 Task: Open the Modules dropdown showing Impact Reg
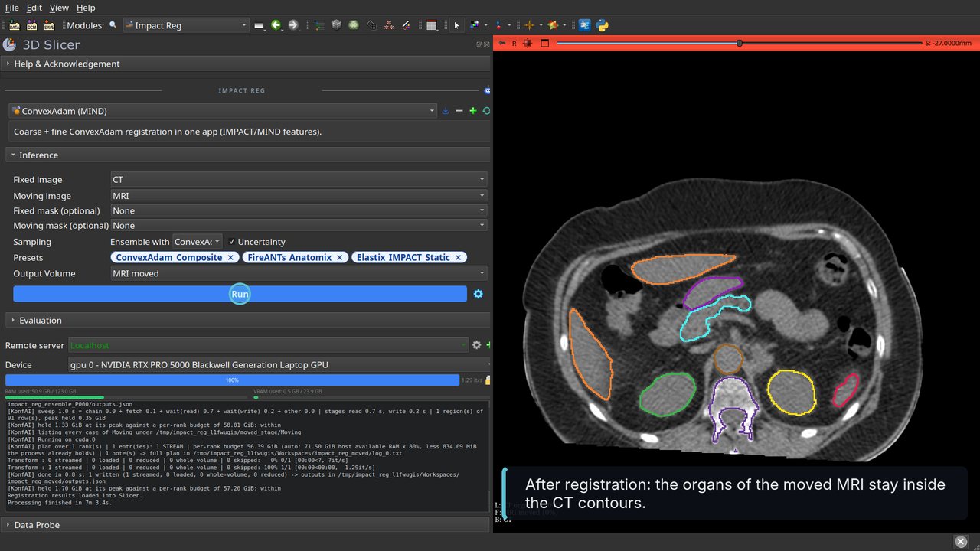pyautogui.click(x=186, y=25)
